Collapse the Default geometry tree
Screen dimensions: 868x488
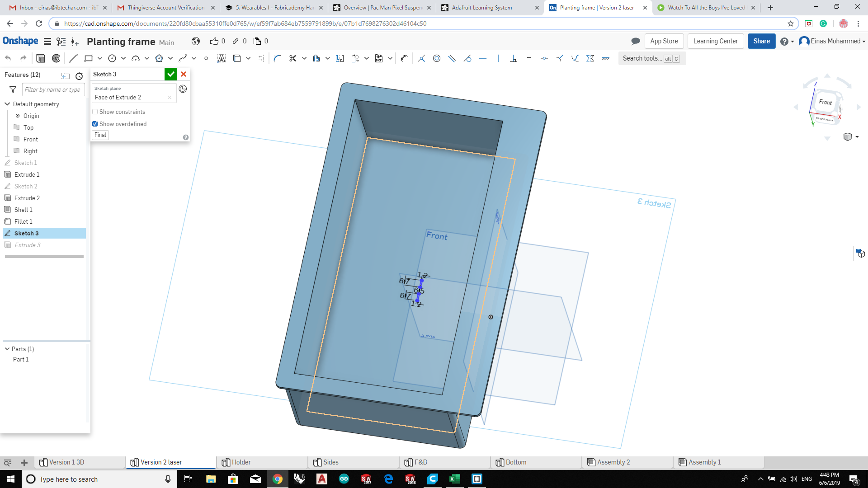[x=7, y=104]
